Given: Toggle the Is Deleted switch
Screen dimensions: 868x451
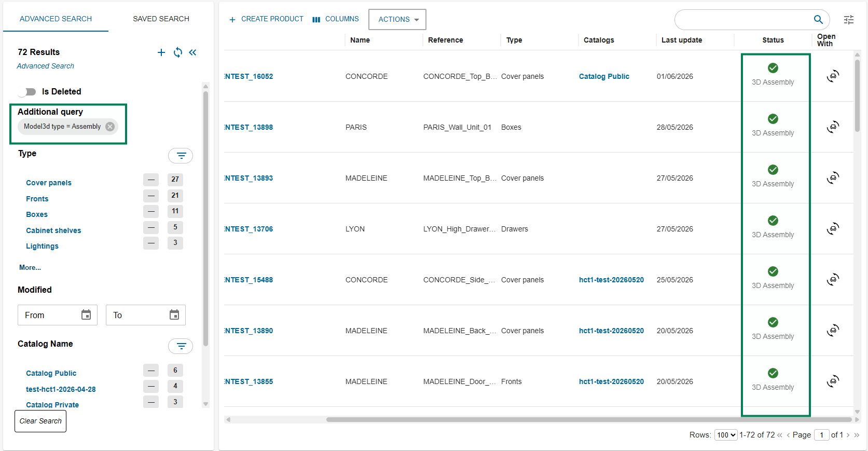Looking at the screenshot, I should pos(27,92).
